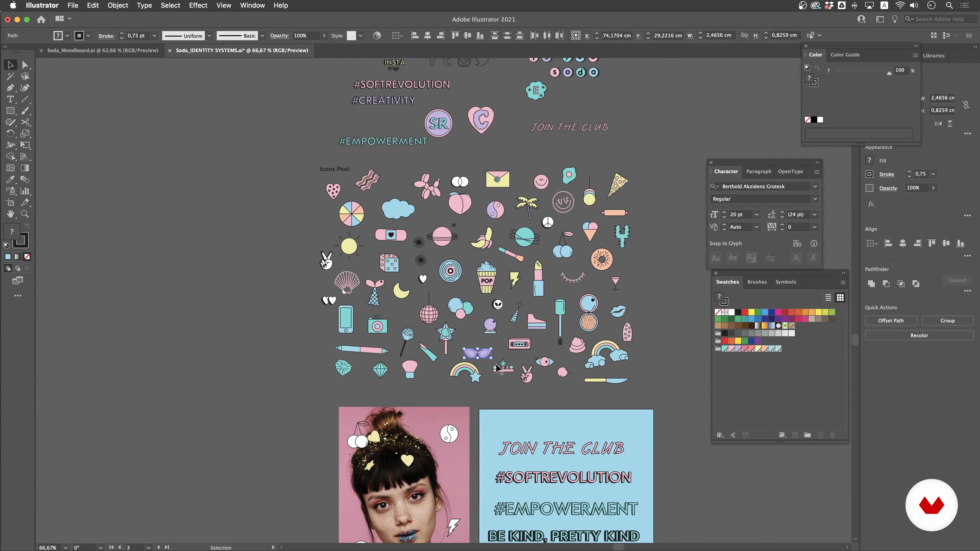Select the Artboard tool
The image size is (980, 551).
(10, 202)
